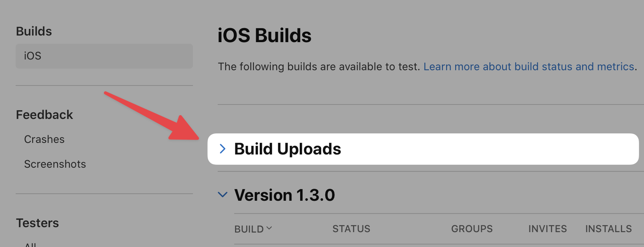Click the iOS Builds page title

pyautogui.click(x=264, y=36)
